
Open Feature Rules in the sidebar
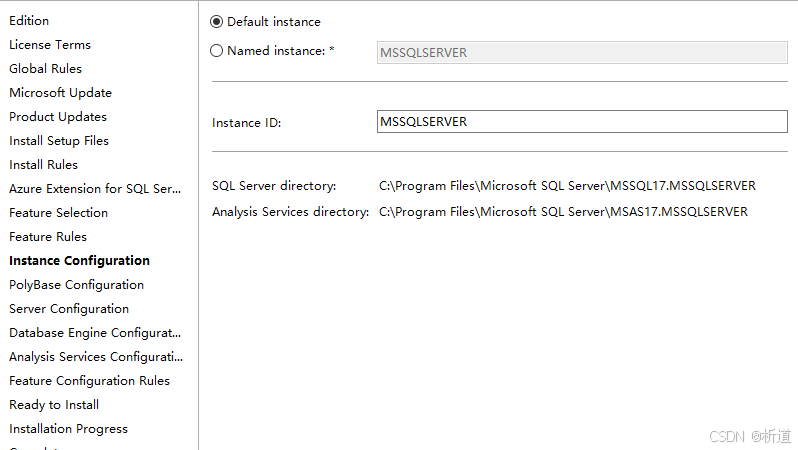click(x=48, y=237)
